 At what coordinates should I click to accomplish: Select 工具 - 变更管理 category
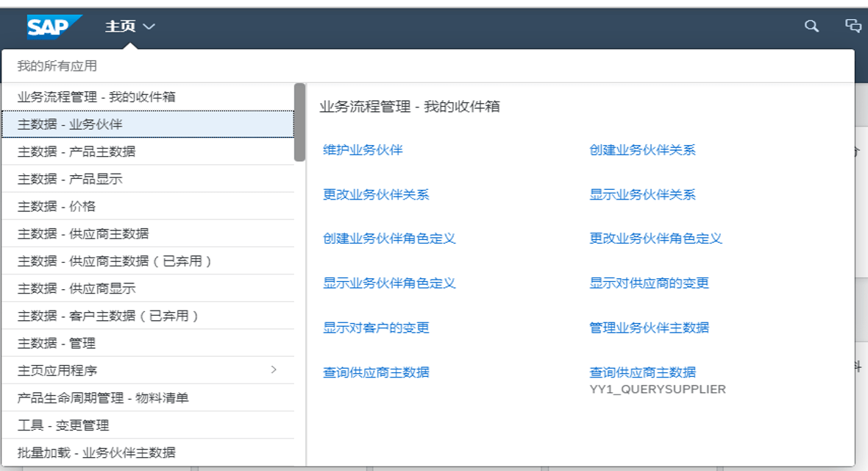(x=63, y=425)
